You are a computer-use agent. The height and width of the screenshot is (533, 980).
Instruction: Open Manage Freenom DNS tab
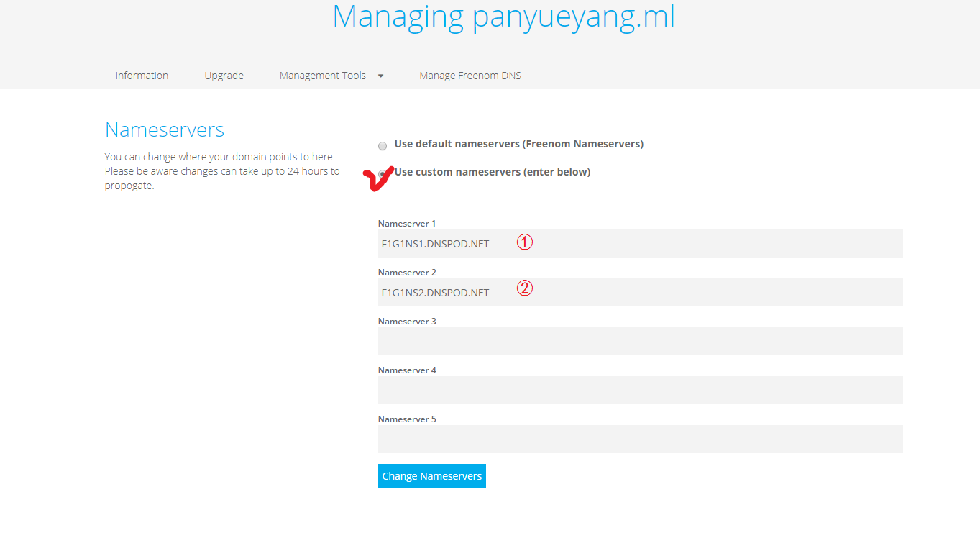(x=470, y=76)
